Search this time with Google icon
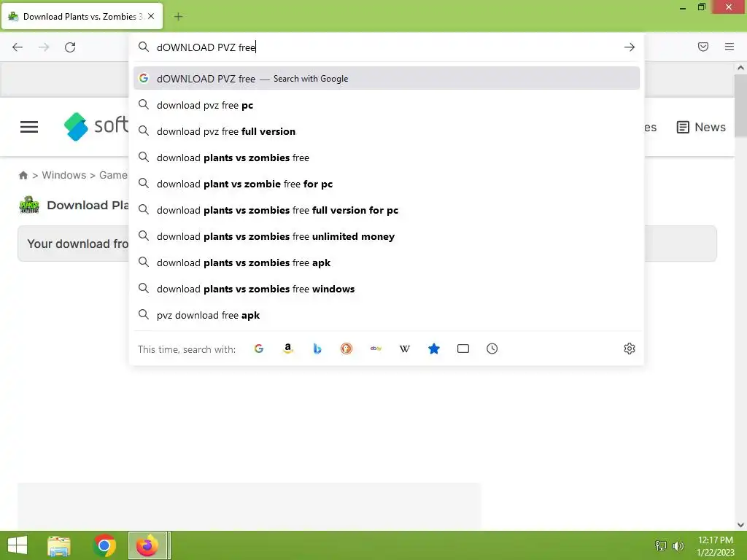The image size is (747, 560). coord(259,349)
